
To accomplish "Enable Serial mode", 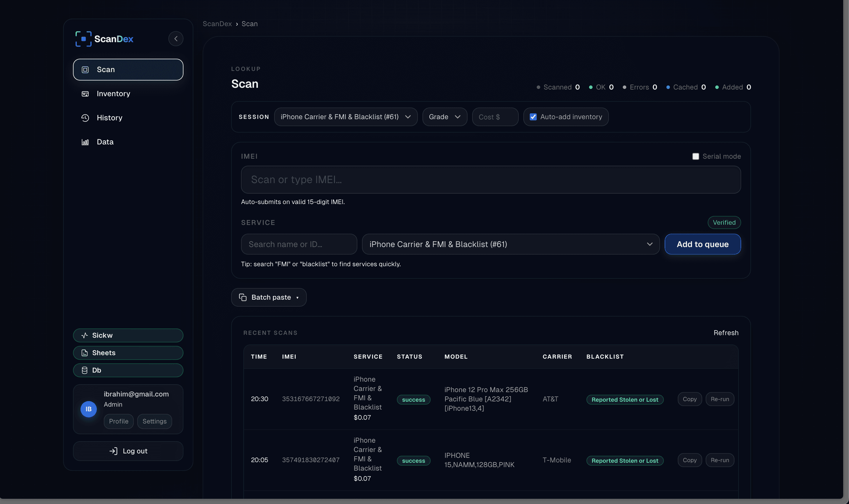I will coord(695,156).
